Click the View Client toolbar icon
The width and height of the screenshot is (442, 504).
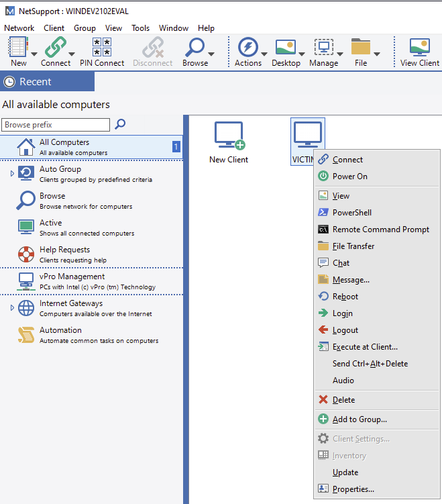point(419,47)
